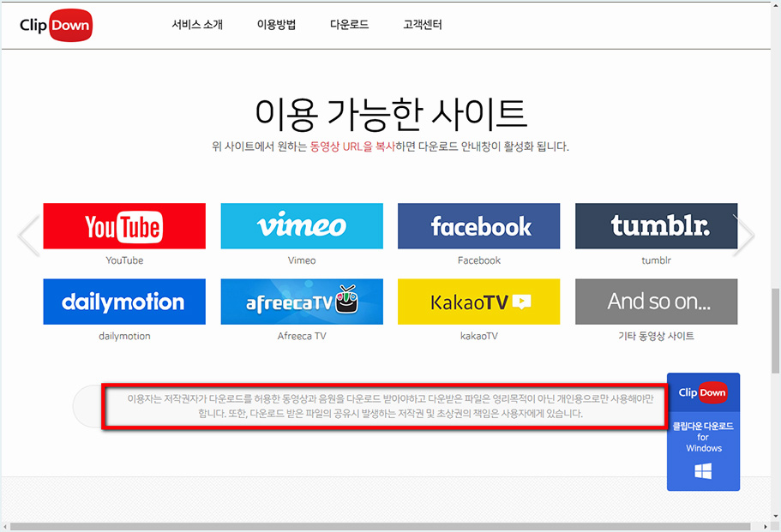The width and height of the screenshot is (781, 532).
Task: Click the tumblr caption under the tile
Action: click(x=656, y=260)
